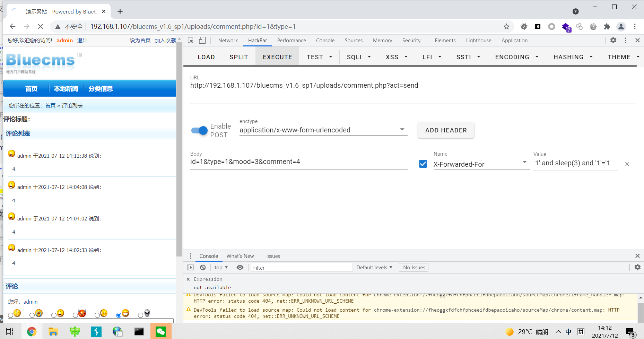Stop page loading with the X icon
Viewport: 644px width, 339px height.
point(40,26)
